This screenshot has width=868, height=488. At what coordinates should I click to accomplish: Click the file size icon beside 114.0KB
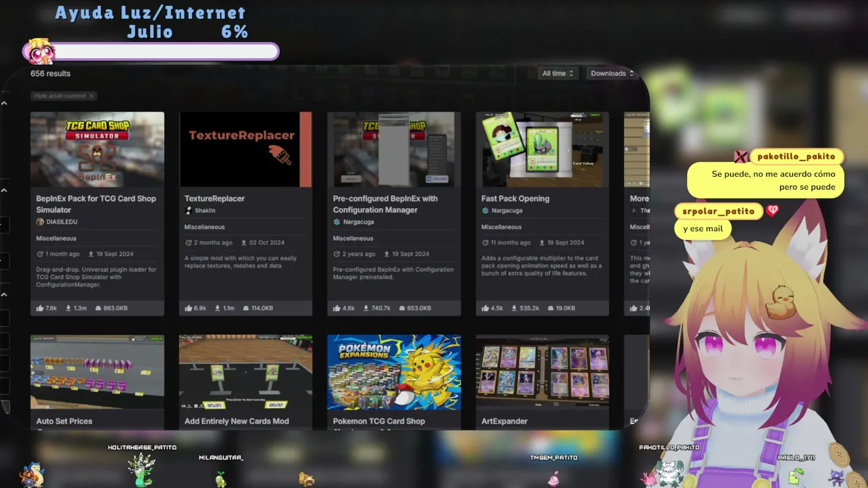pyautogui.click(x=245, y=308)
